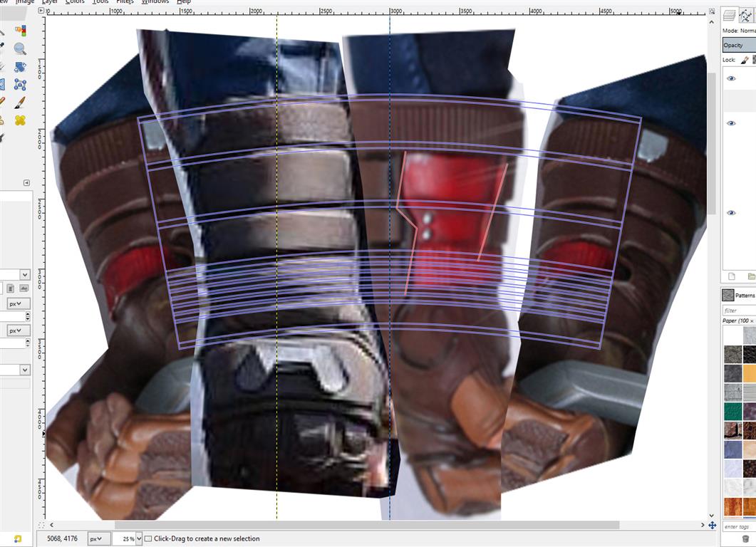The height and width of the screenshot is (547, 756).
Task: Delete pattern with trash icon
Action: (745, 539)
